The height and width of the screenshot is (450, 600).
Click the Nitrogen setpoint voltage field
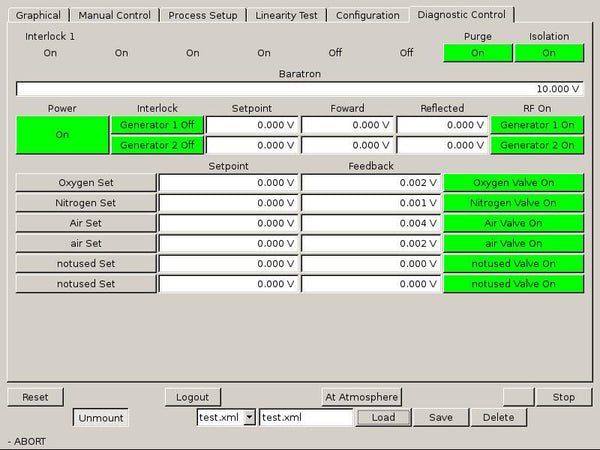tap(228, 203)
